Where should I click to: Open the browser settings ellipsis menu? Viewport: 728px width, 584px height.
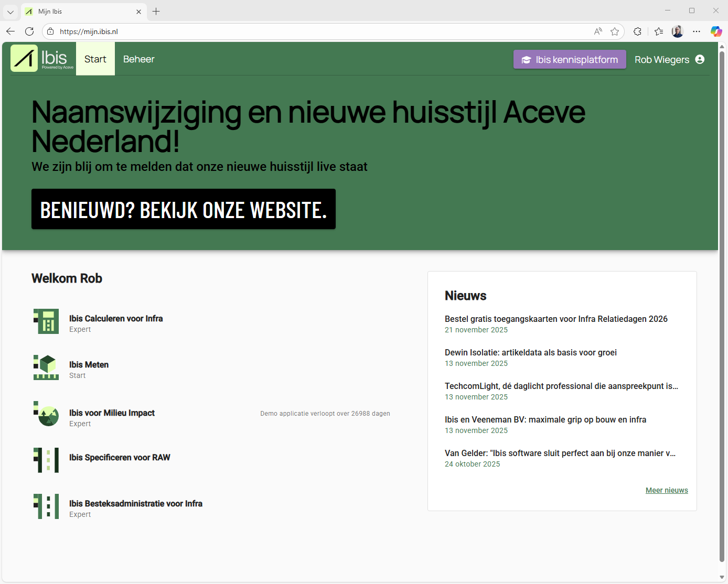[x=697, y=31]
